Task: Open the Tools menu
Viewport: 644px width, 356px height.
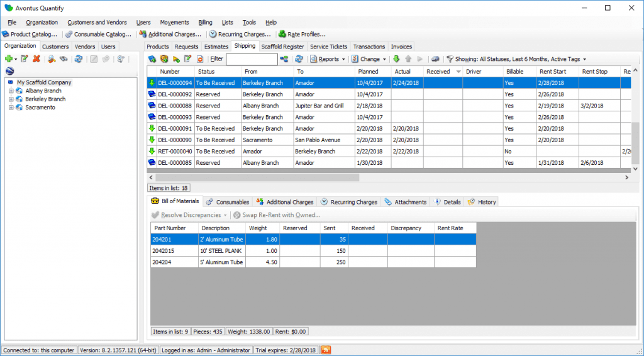Action: [249, 23]
